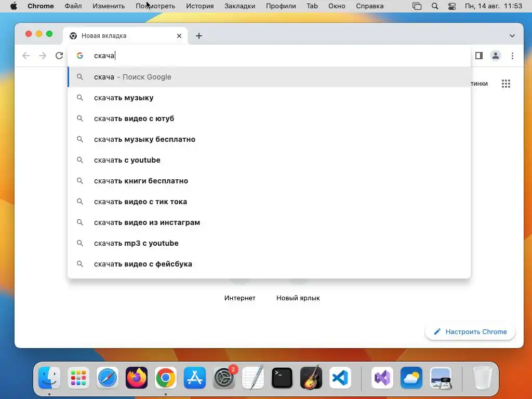The width and height of the screenshot is (532, 399).
Task: Open the Chrome app menu
Action: tap(41, 6)
